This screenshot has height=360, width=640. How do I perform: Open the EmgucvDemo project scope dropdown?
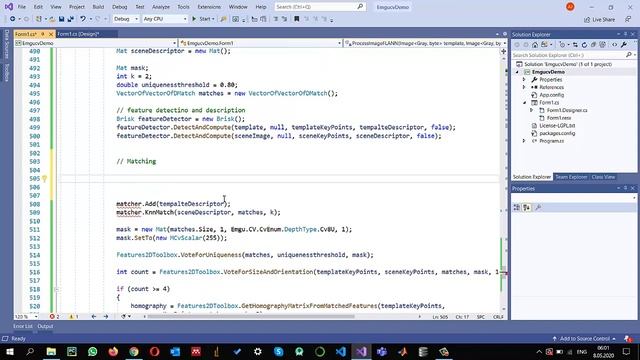(96, 43)
